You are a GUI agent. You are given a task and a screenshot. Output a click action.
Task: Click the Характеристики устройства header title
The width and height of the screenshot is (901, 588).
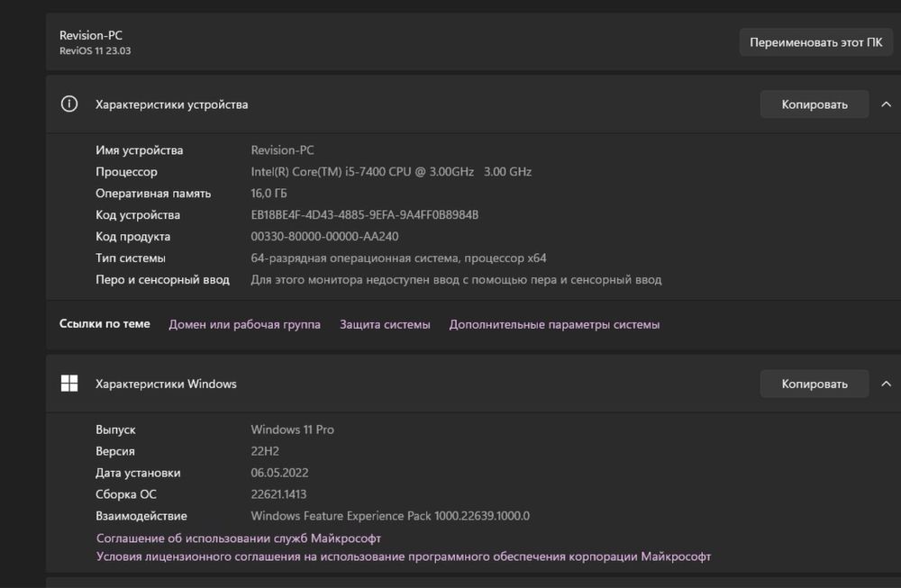coord(171,104)
